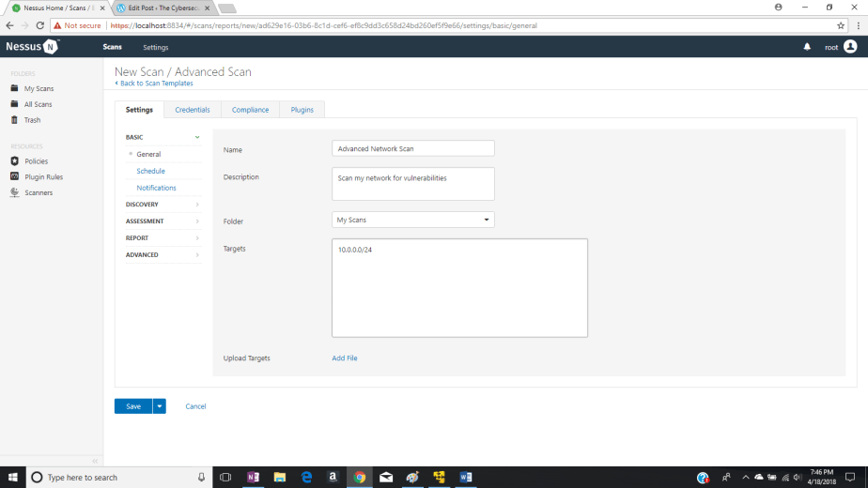Collapse the sidebar with double-arrow icon
868x488 pixels.
(94, 461)
